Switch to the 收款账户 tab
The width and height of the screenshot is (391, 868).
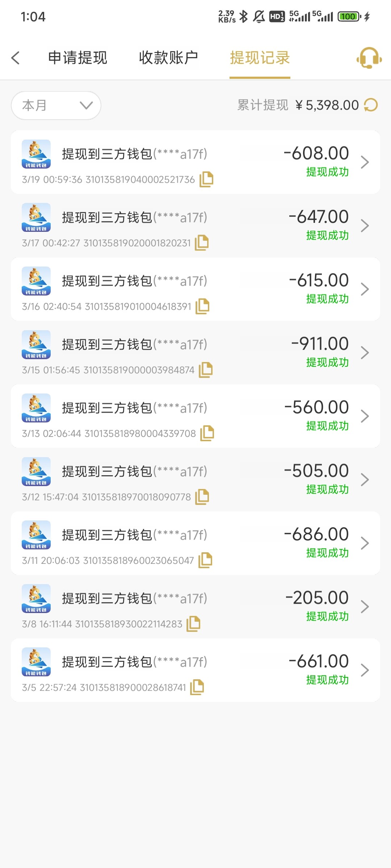(168, 58)
